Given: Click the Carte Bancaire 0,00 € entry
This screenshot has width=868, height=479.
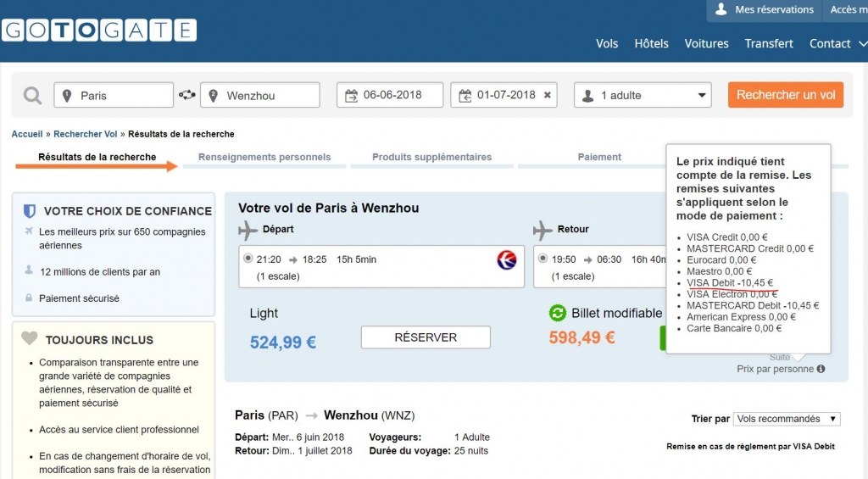Looking at the screenshot, I should 734,328.
